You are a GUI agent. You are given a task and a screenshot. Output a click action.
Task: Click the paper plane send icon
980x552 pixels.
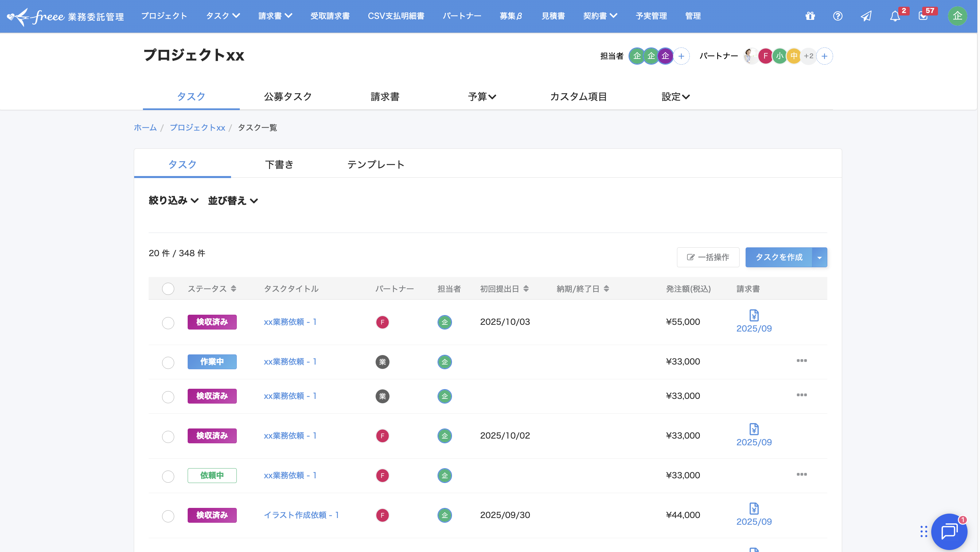[866, 16]
